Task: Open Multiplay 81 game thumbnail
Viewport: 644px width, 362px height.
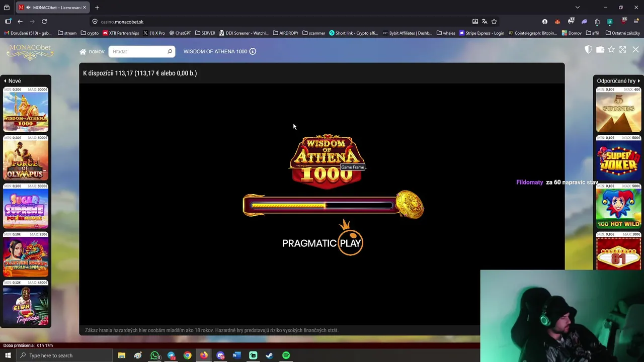Action: click(618, 251)
